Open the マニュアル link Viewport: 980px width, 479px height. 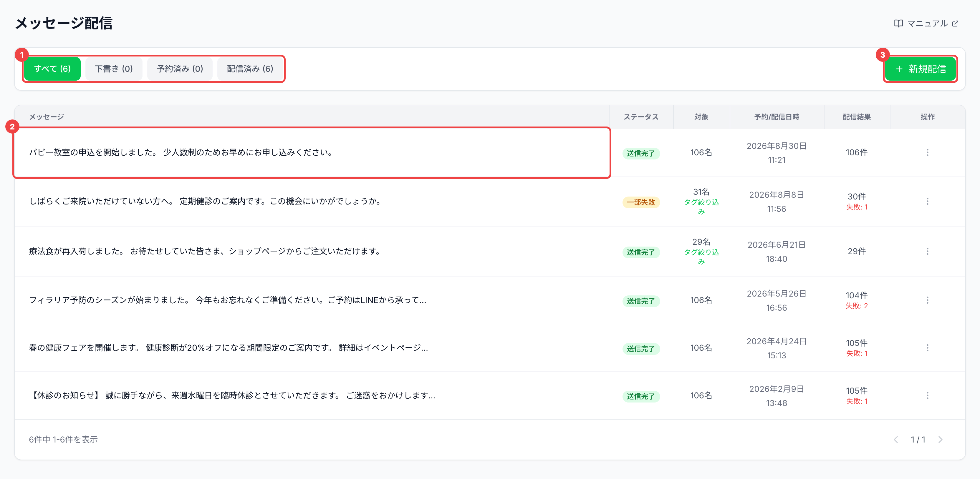(x=926, y=24)
